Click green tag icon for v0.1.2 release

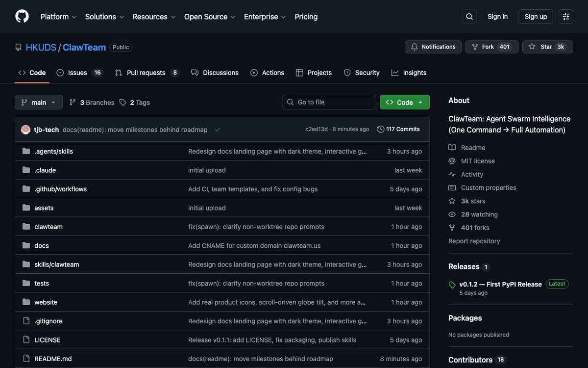pos(452,285)
